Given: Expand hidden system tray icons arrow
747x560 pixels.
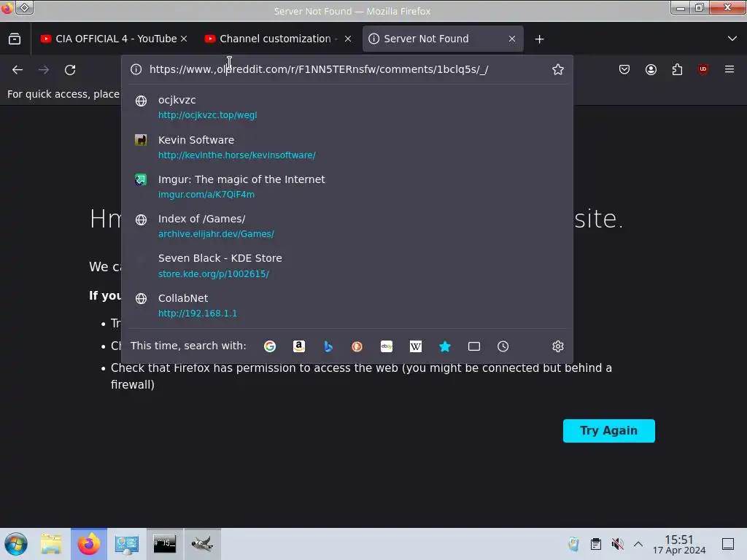Looking at the screenshot, I should click(638, 544).
